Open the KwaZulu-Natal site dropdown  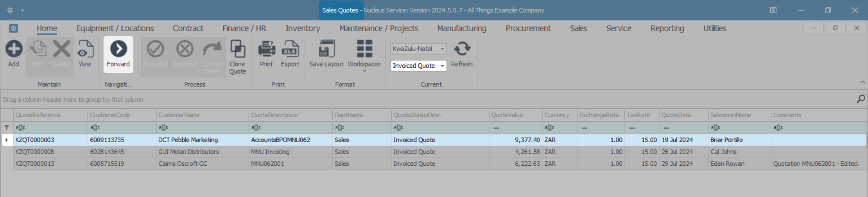tap(442, 49)
